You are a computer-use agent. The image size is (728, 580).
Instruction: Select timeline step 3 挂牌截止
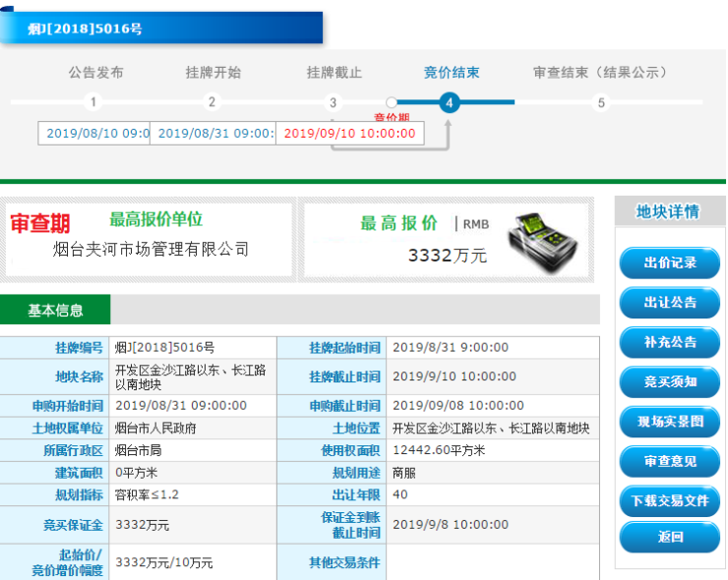click(x=334, y=102)
